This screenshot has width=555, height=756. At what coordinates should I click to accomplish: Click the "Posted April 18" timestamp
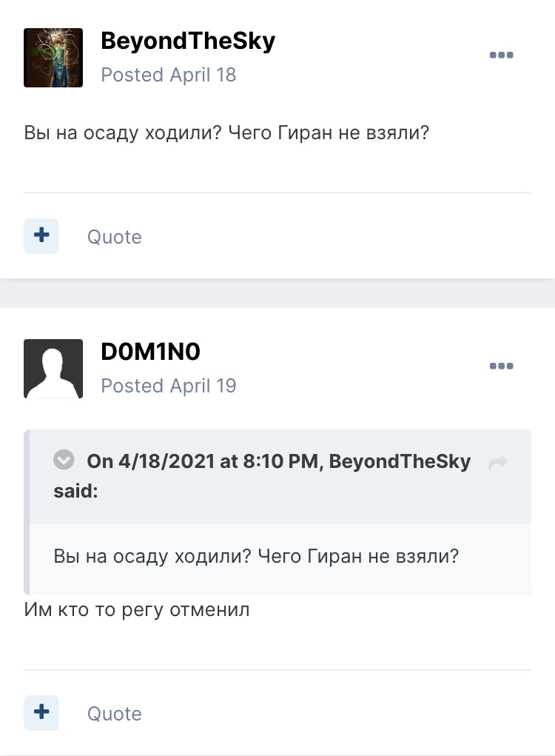click(x=169, y=75)
